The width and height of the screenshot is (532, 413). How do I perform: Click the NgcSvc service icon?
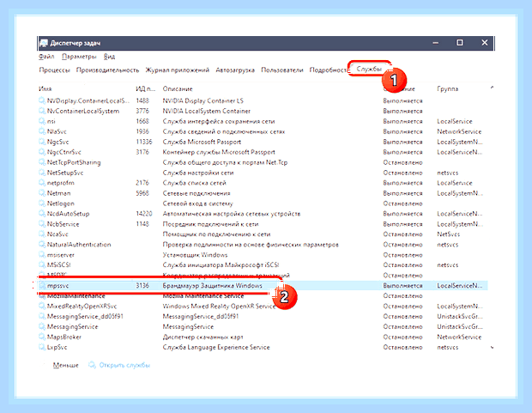(x=42, y=142)
